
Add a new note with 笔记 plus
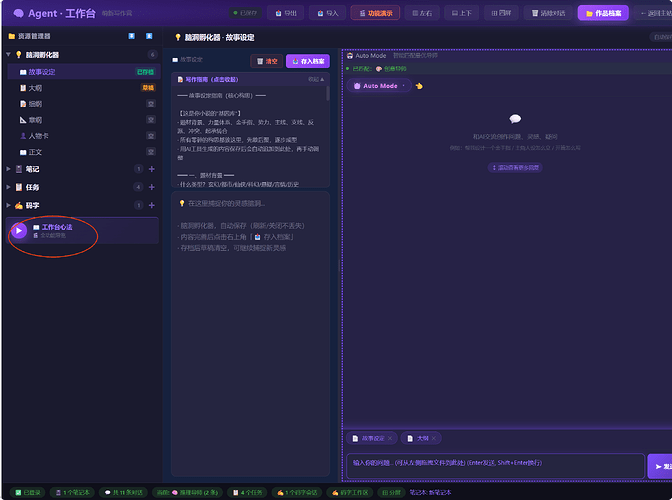coord(152,169)
